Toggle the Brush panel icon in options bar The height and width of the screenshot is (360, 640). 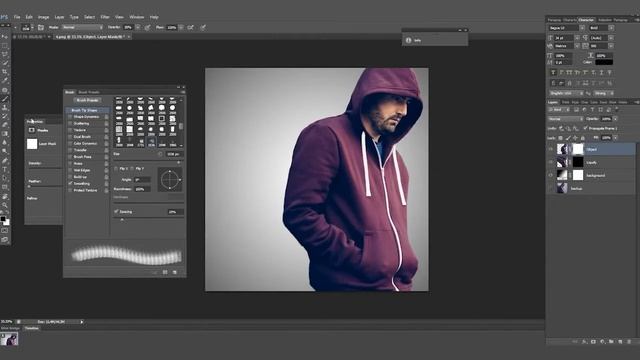(41, 27)
